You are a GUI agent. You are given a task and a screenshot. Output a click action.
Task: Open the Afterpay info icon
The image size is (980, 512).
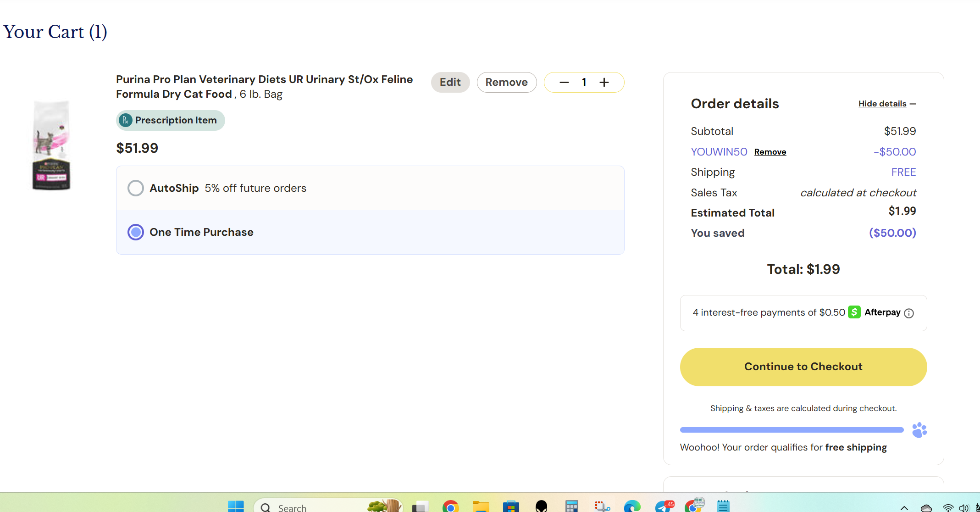point(909,313)
